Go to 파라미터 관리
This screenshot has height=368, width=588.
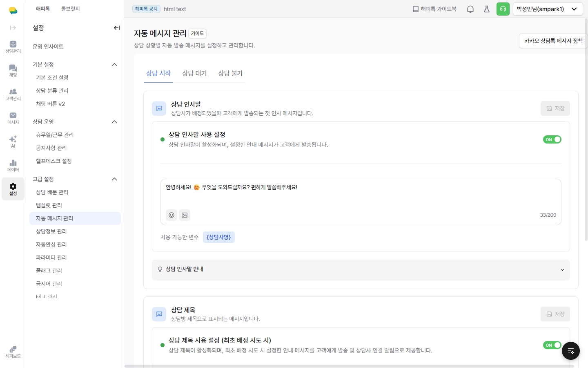[x=51, y=258]
